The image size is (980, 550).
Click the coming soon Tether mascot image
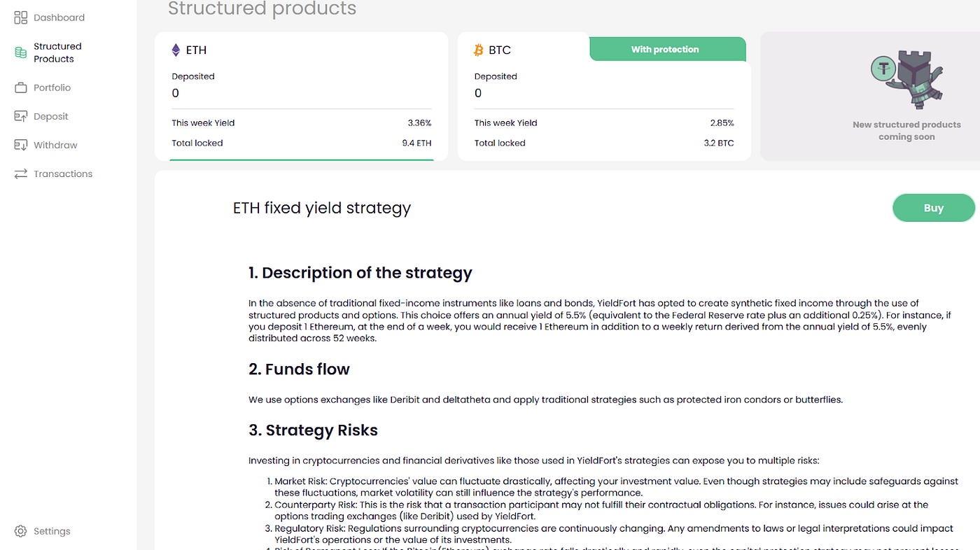pyautogui.click(x=907, y=78)
